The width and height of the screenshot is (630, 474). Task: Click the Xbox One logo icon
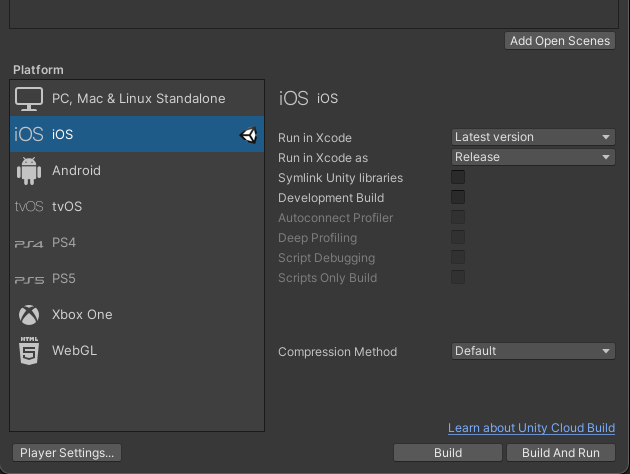[29, 315]
